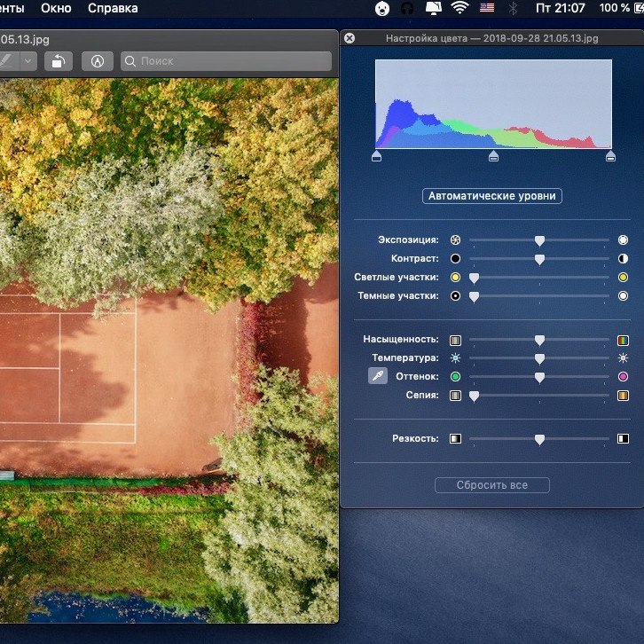Click the Поиск search field
The height and width of the screenshot is (644, 644).
tap(226, 61)
